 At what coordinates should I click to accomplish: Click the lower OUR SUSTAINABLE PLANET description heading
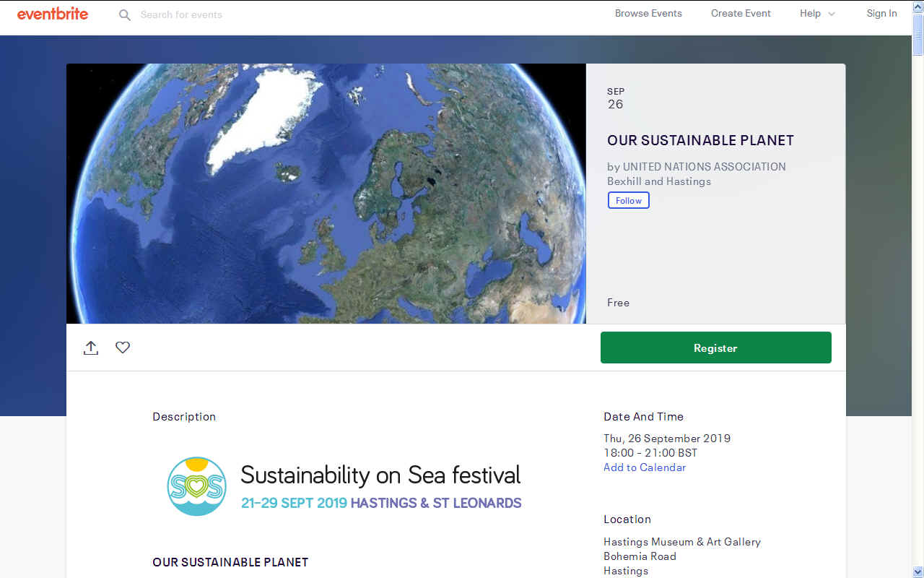click(230, 562)
